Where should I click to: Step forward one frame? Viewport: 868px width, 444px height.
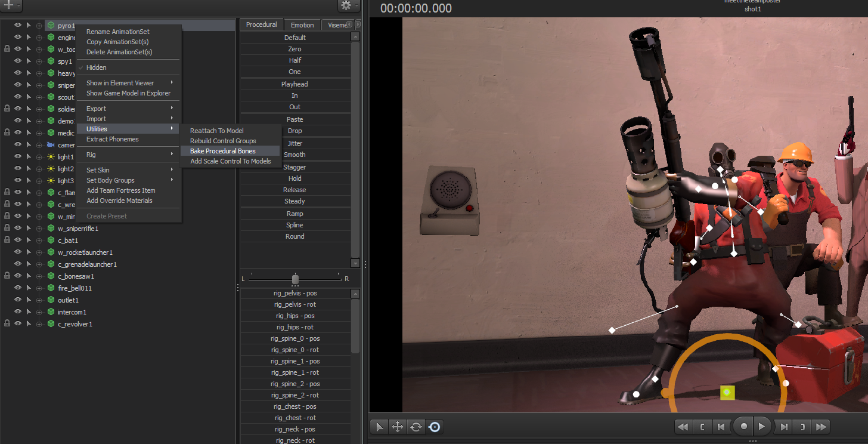click(784, 427)
